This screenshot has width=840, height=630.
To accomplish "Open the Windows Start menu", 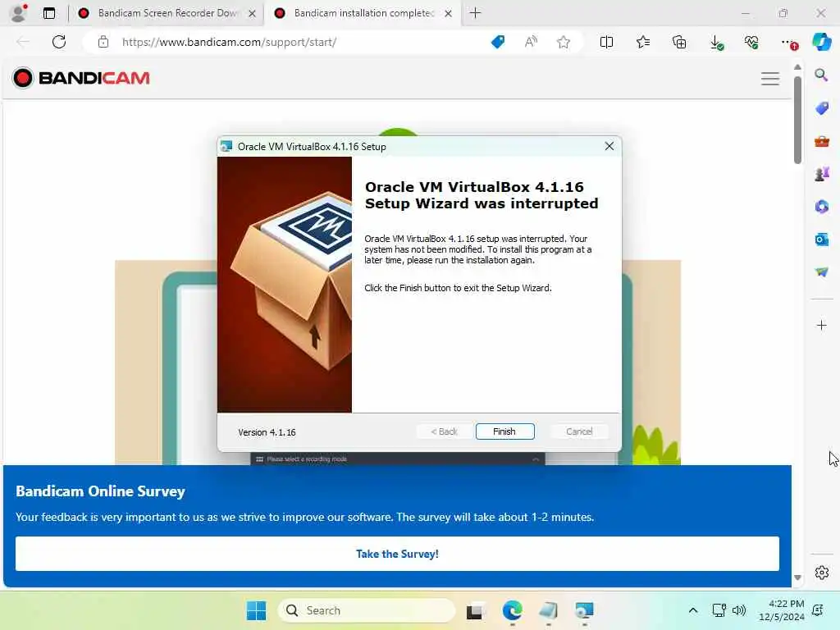I will click(256, 610).
